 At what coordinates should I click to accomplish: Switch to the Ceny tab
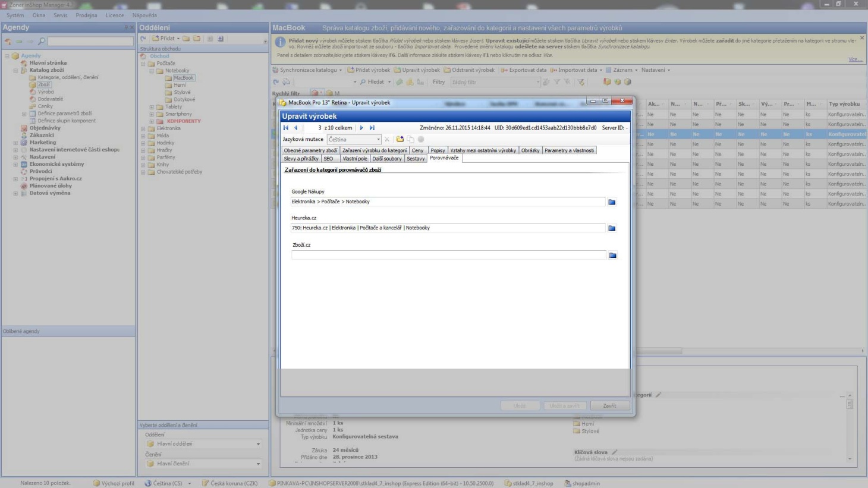coord(417,150)
